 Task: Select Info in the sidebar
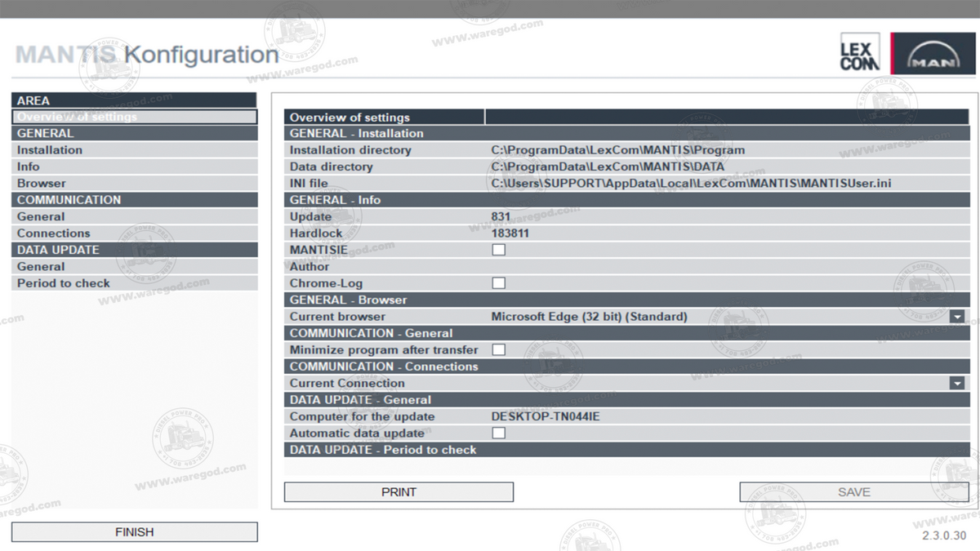135,167
